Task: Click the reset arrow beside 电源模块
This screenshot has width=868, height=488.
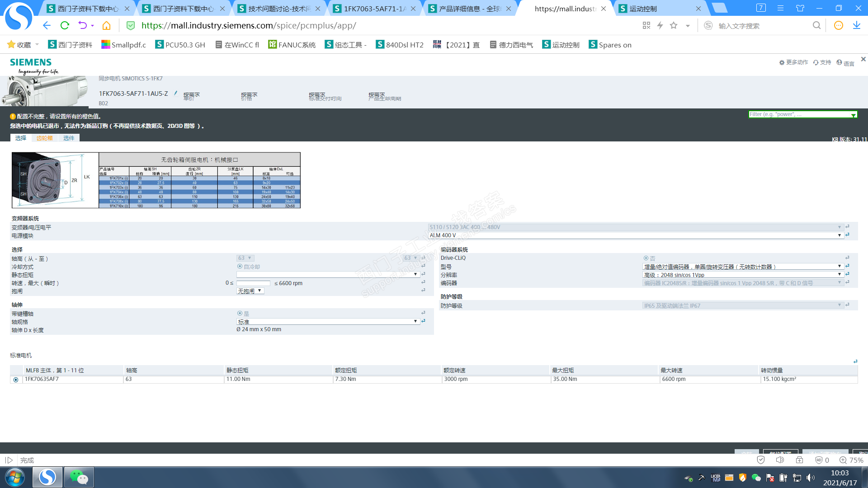Action: (x=847, y=235)
